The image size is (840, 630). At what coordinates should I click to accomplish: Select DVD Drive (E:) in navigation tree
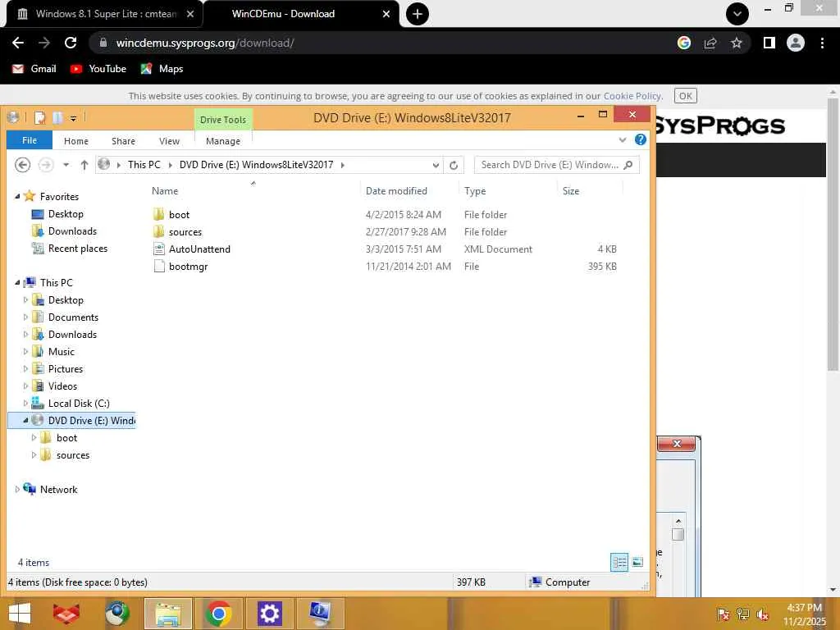coord(91,421)
